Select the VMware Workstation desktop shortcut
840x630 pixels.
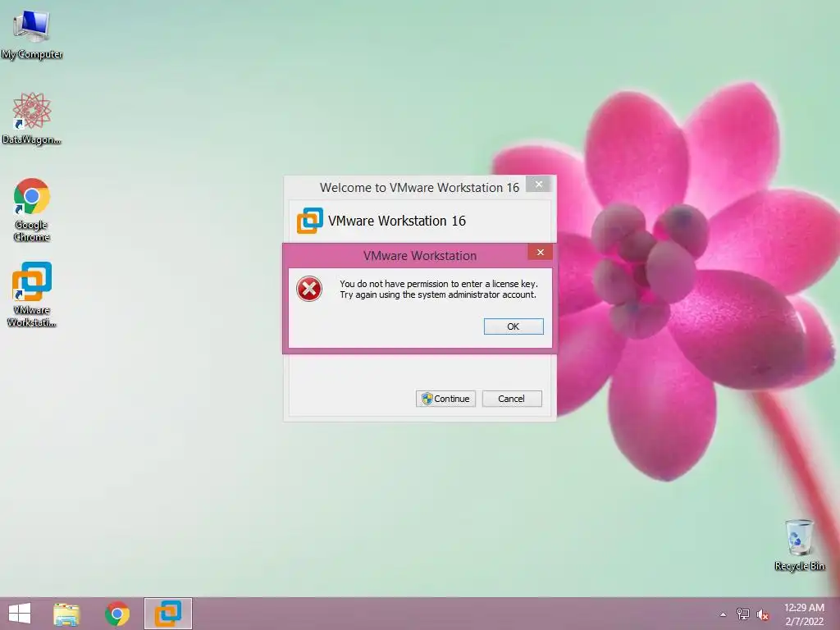[x=32, y=294]
